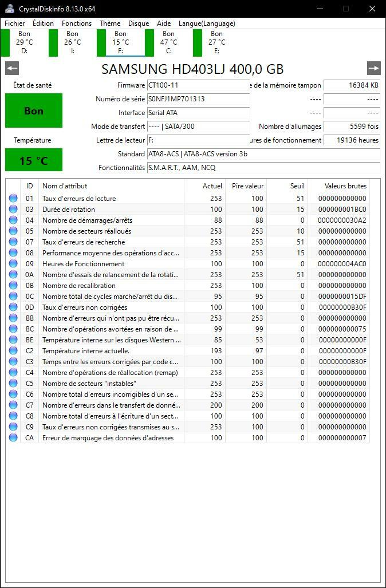Click Nombre total d'erreurs à l'écriture row
386x588 pixels.
point(188,416)
